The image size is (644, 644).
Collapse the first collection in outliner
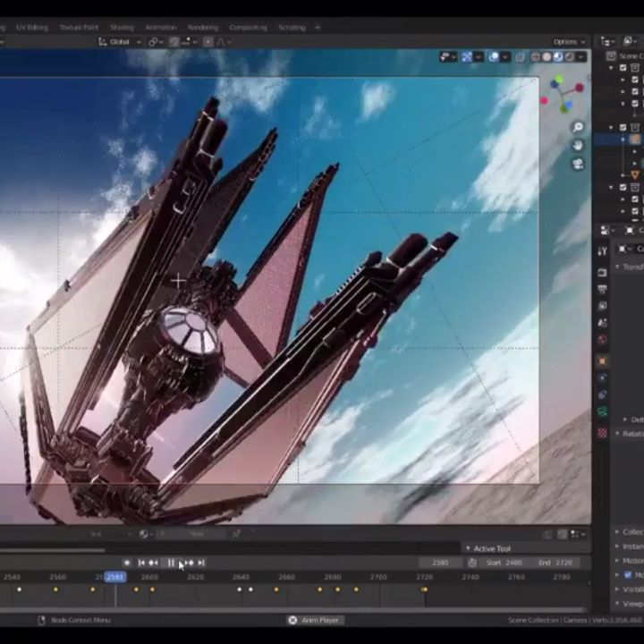pos(612,68)
